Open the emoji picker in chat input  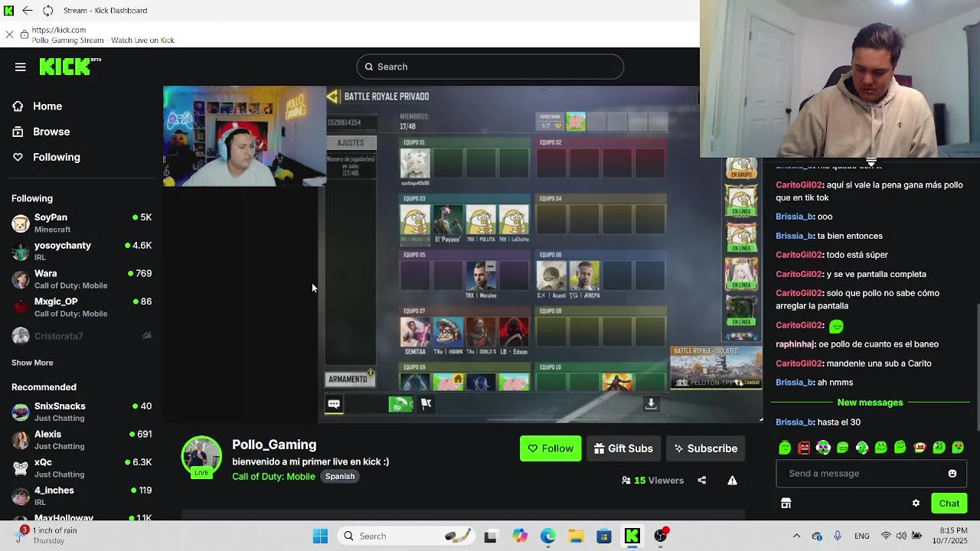952,474
